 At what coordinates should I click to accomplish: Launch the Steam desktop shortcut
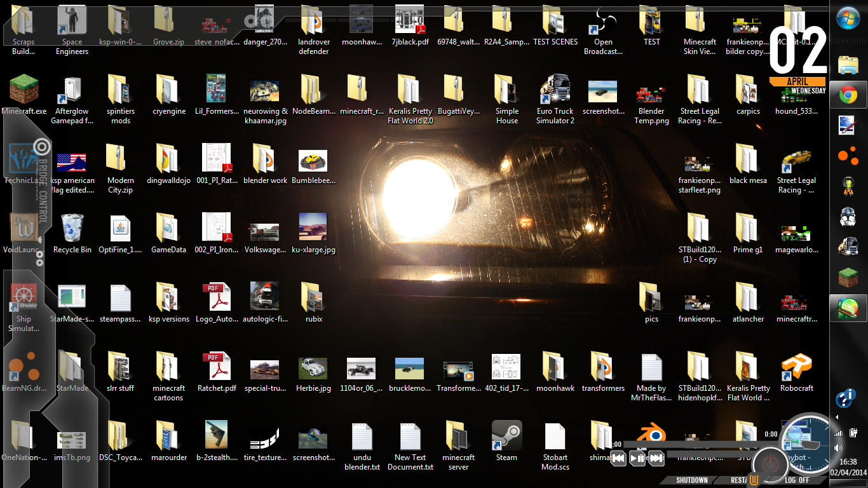506,442
